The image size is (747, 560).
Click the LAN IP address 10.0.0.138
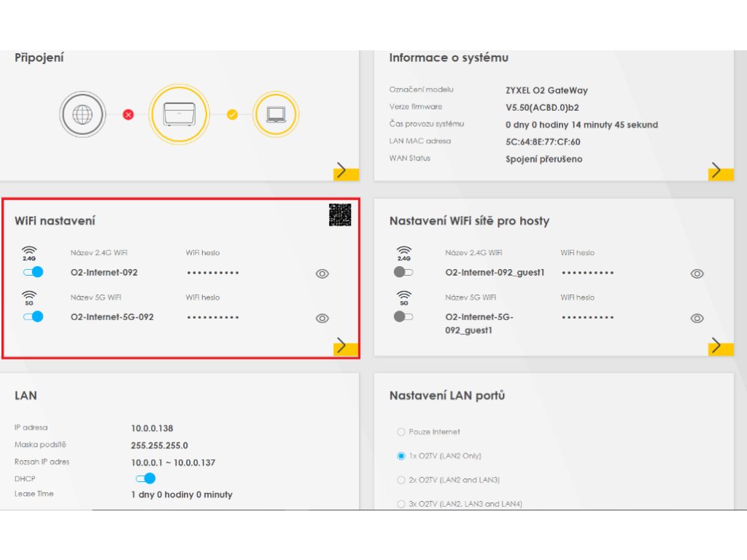[x=152, y=429]
